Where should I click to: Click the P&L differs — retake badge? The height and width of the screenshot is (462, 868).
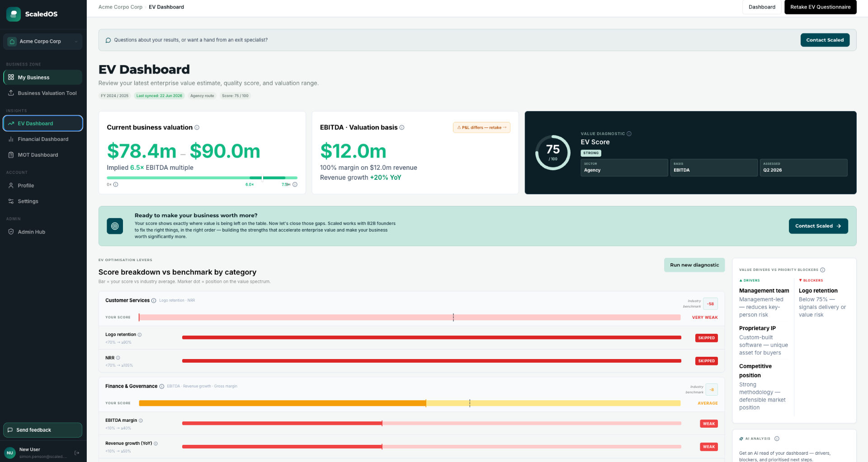coord(481,128)
